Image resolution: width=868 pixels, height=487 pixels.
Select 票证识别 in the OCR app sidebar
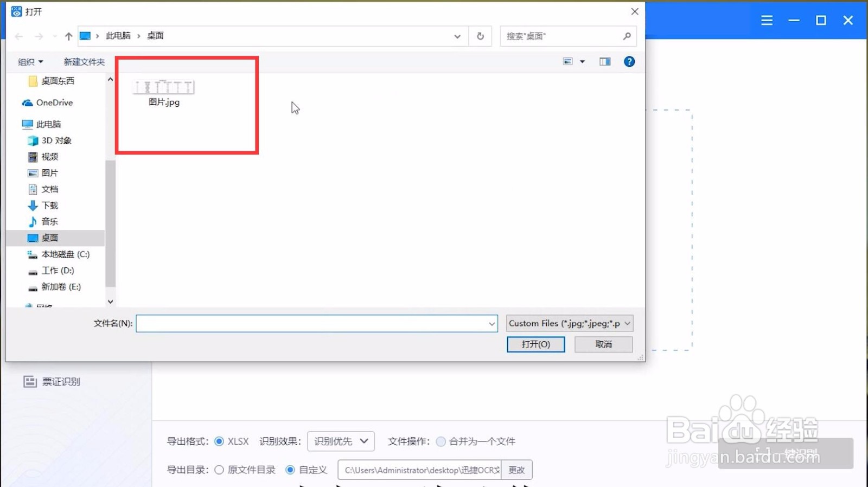[52, 382]
